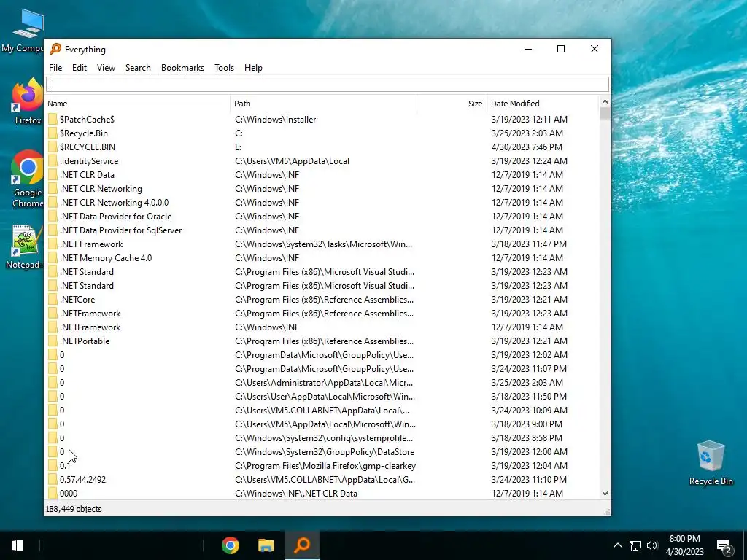Open Chrome from the taskbar
The height and width of the screenshot is (560, 747).
(x=230, y=545)
